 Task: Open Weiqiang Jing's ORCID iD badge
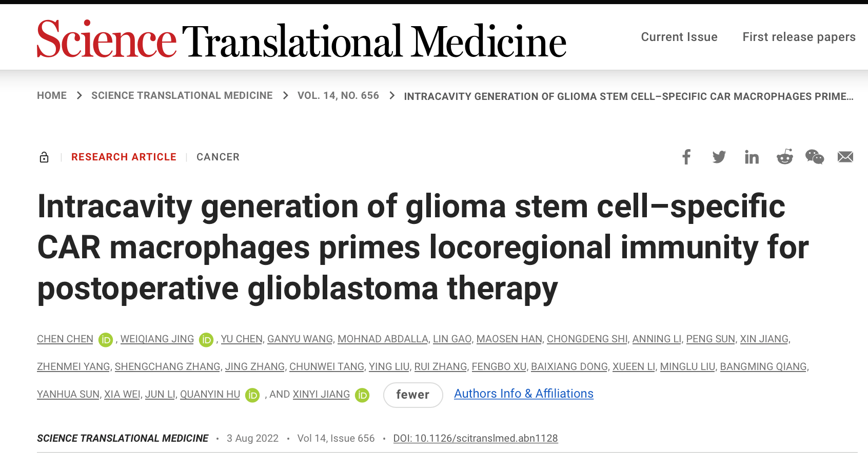(206, 340)
